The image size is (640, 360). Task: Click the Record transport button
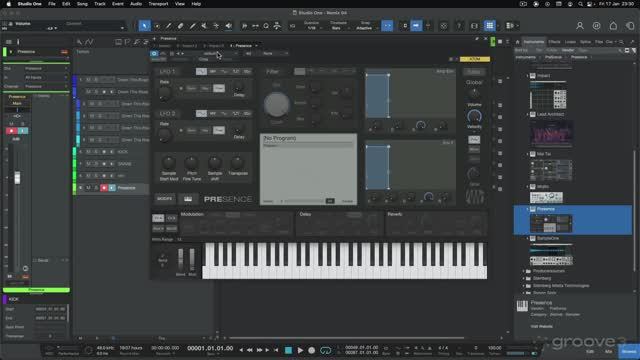(311, 350)
